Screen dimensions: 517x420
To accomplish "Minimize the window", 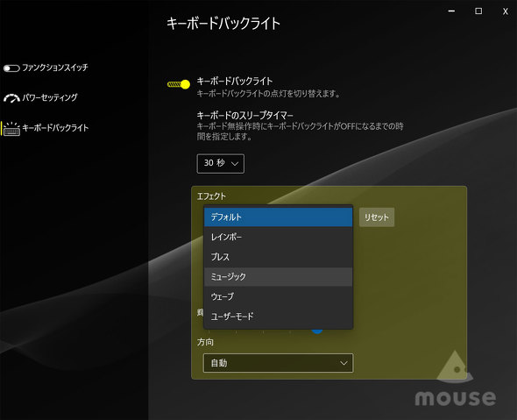I will coord(451,11).
